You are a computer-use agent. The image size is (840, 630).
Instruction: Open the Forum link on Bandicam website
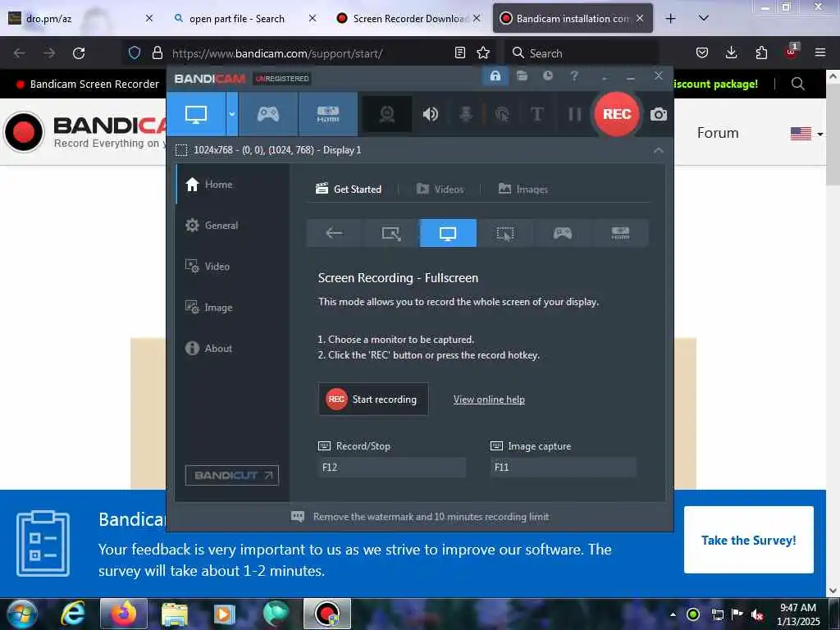click(x=717, y=133)
